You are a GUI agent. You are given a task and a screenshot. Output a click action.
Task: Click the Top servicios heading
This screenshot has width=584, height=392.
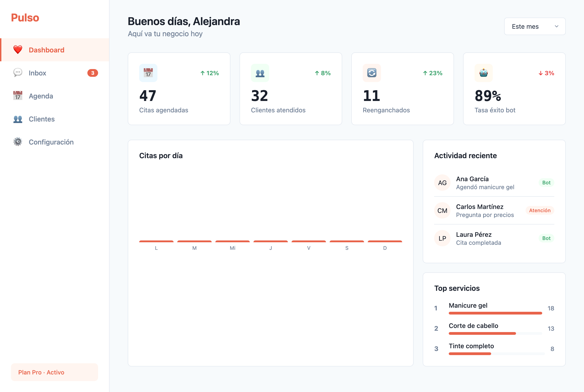click(x=457, y=288)
